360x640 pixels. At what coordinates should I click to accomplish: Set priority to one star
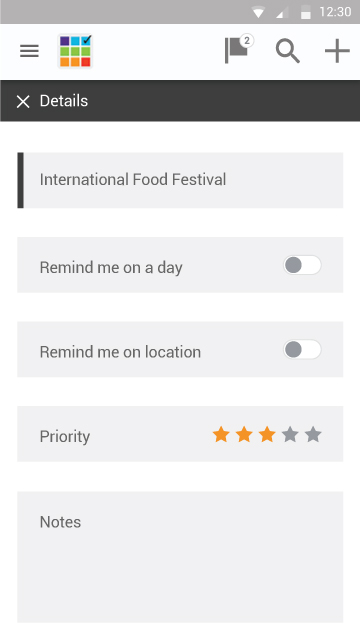pos(221,435)
